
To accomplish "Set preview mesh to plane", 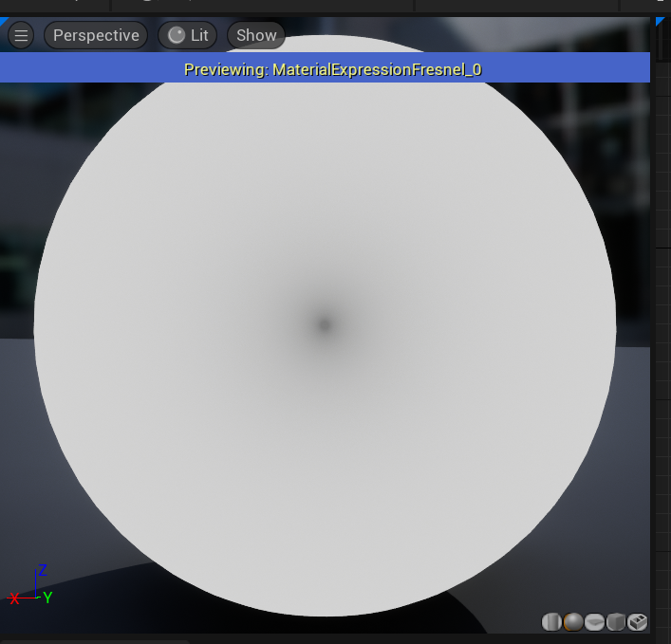I will click(594, 622).
